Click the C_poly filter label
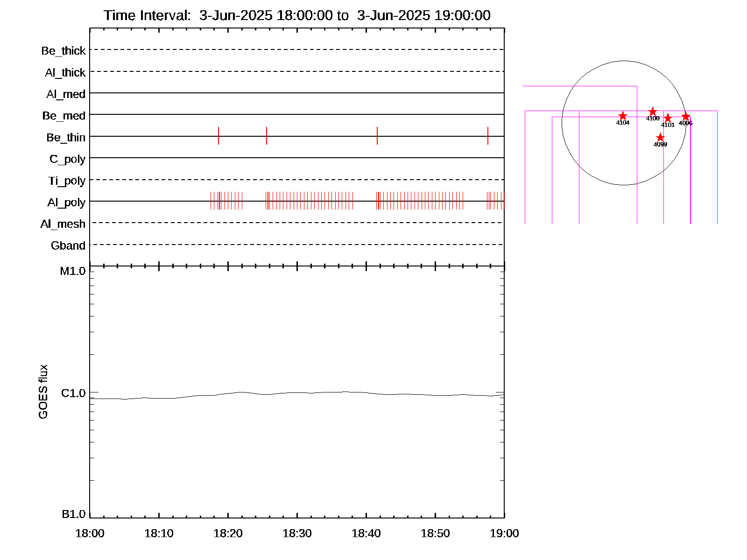747x560 pixels. pyautogui.click(x=68, y=159)
